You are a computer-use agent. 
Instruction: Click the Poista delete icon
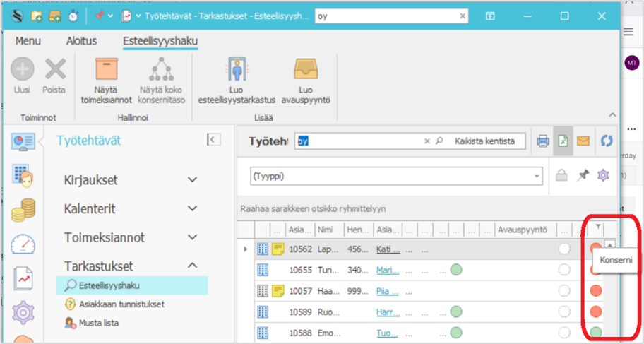54,70
